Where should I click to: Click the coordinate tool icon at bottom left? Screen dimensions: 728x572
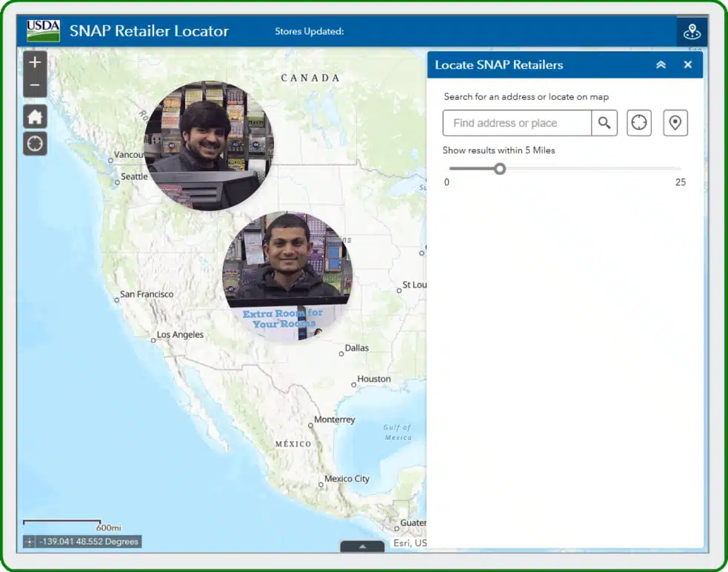tap(30, 542)
